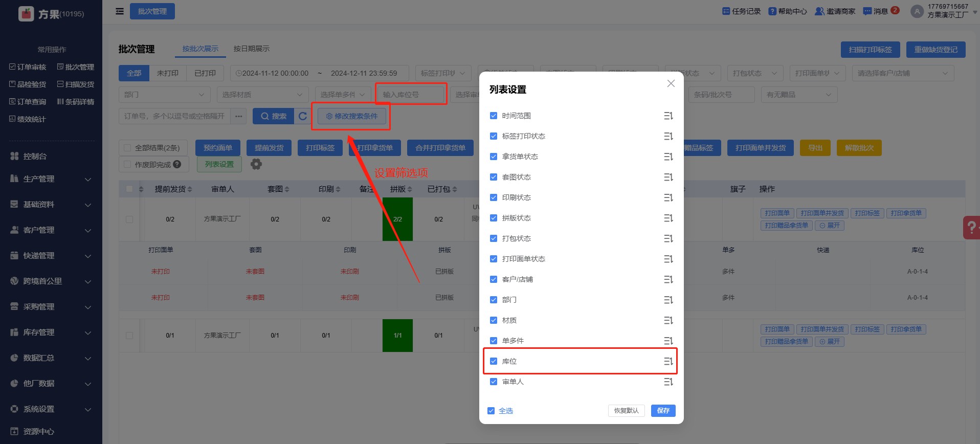Click the 恢复默认 button
The image size is (980, 444).
[x=627, y=411]
